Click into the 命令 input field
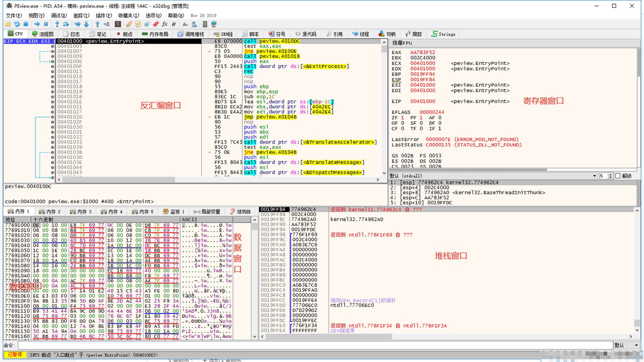 pos(315,345)
